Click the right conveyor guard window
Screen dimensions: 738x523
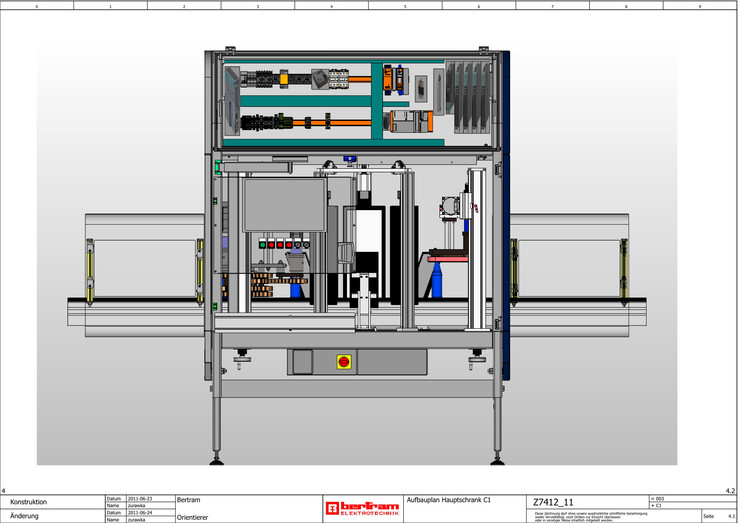(x=570, y=268)
